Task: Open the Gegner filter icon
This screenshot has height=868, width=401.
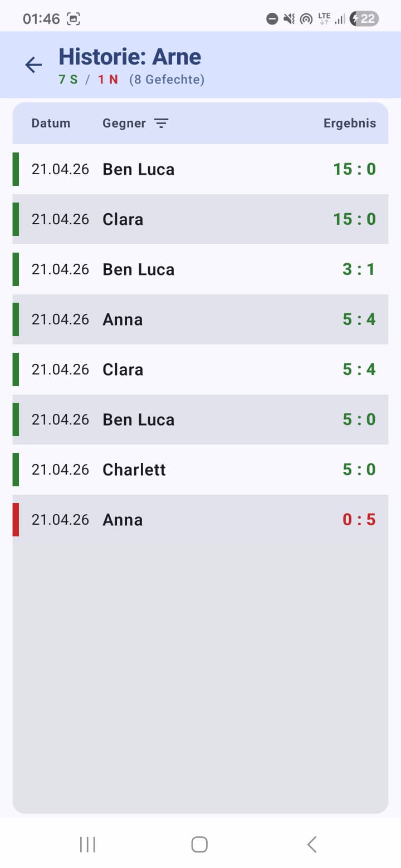Action: (161, 124)
